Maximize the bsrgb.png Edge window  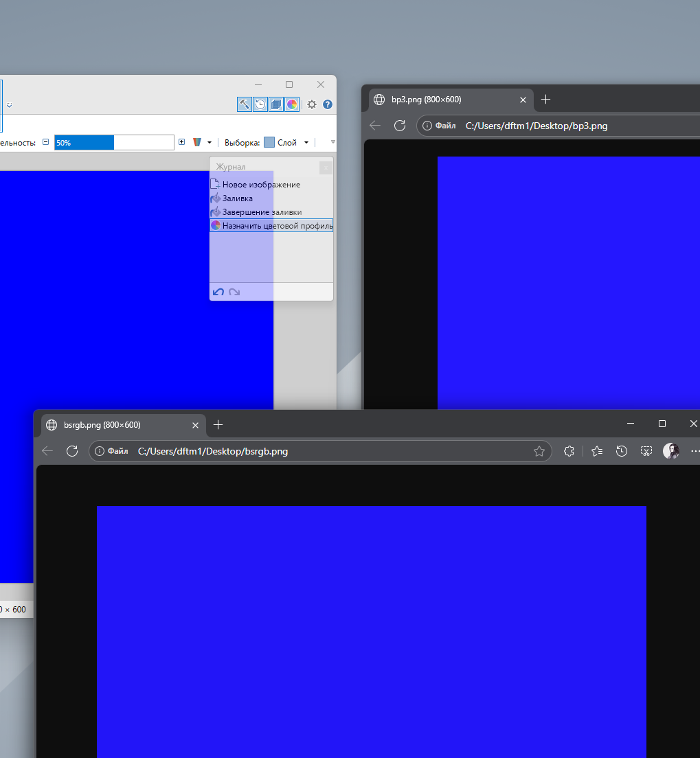pos(662,424)
